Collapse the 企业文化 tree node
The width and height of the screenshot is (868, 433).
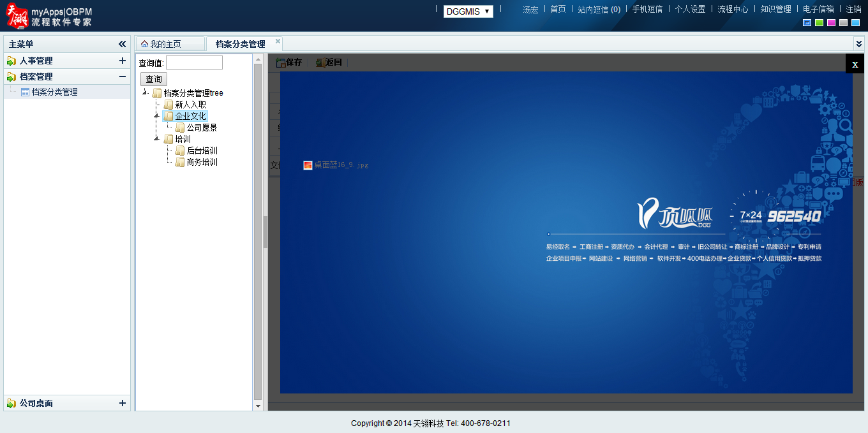157,116
